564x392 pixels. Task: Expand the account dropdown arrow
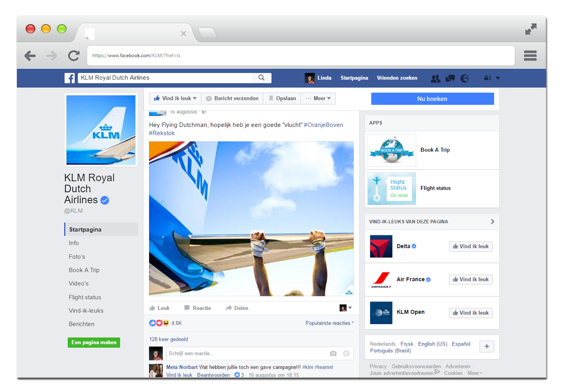coord(498,78)
